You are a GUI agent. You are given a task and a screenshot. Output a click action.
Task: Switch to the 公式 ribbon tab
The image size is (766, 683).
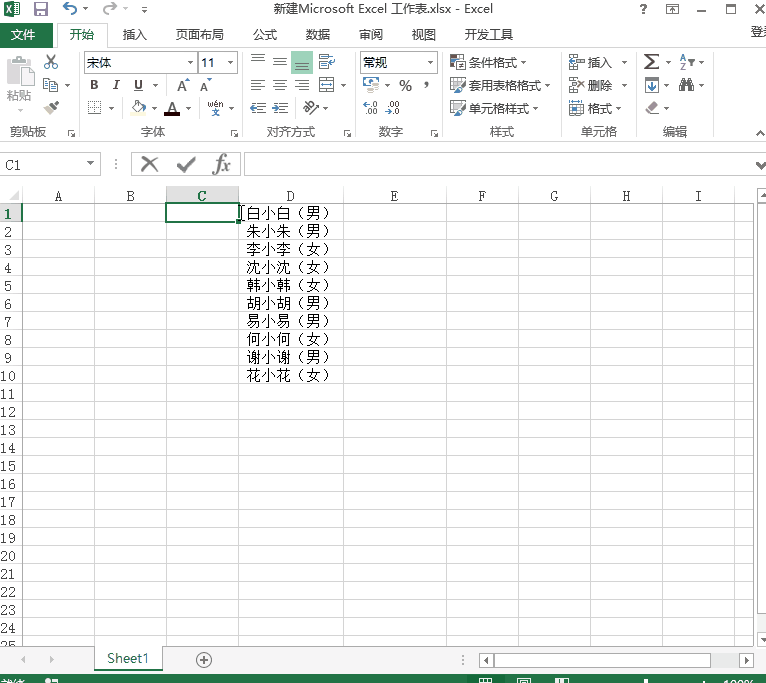[x=265, y=35]
